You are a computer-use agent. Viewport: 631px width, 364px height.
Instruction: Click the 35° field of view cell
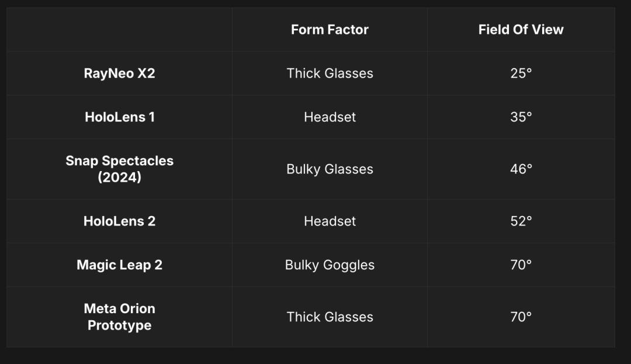pyautogui.click(x=521, y=117)
